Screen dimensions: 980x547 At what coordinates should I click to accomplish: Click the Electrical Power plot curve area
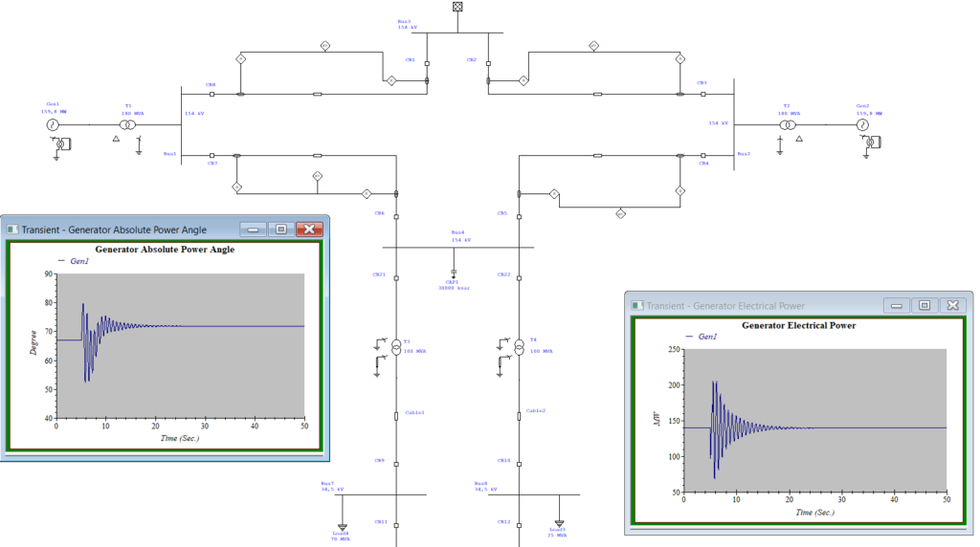tap(815, 420)
